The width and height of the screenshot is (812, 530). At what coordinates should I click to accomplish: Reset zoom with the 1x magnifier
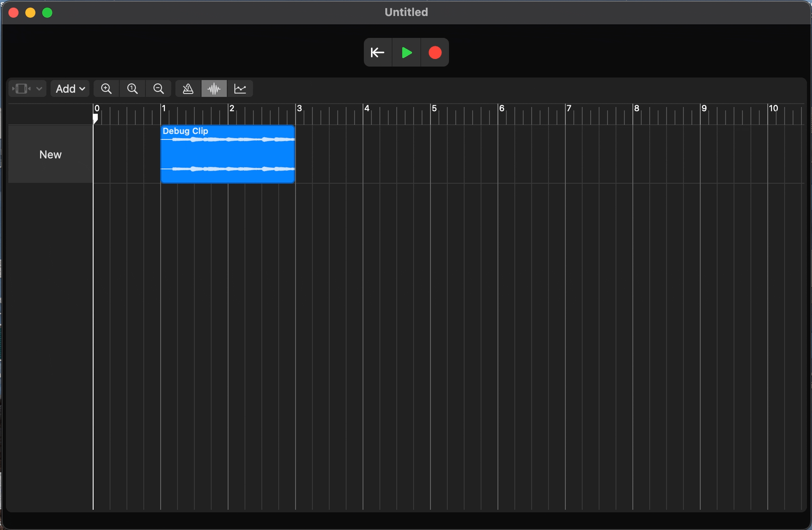coord(132,88)
